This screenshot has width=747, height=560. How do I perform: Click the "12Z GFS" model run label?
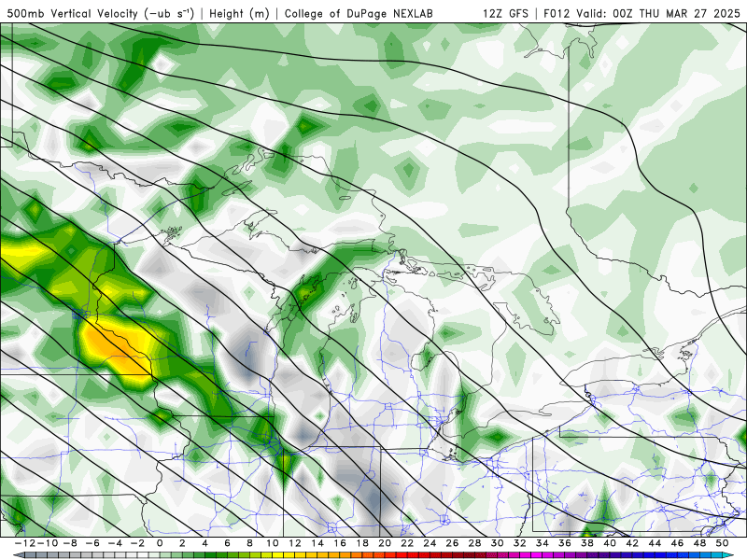pos(505,13)
